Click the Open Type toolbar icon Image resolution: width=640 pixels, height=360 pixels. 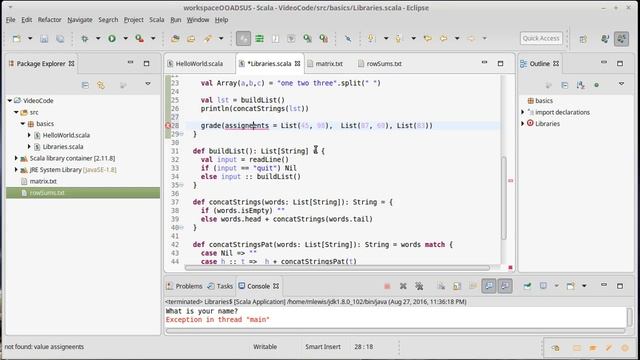pyautogui.click(x=175, y=39)
